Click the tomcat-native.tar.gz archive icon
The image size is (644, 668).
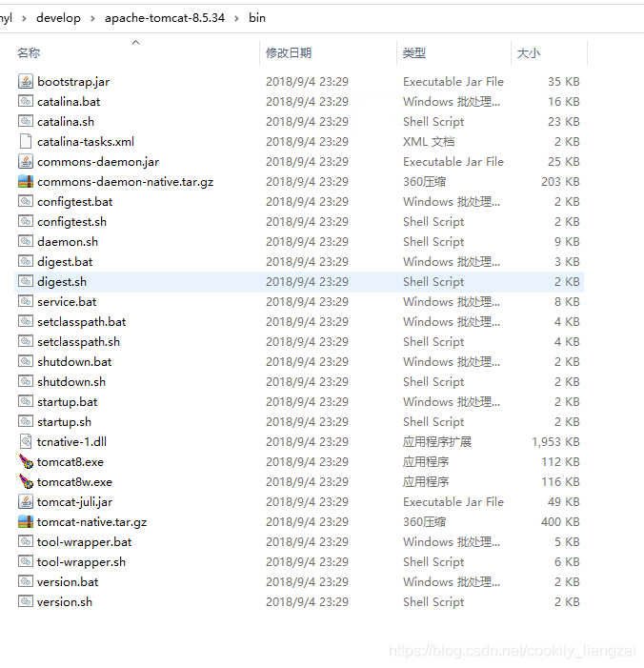point(26,521)
